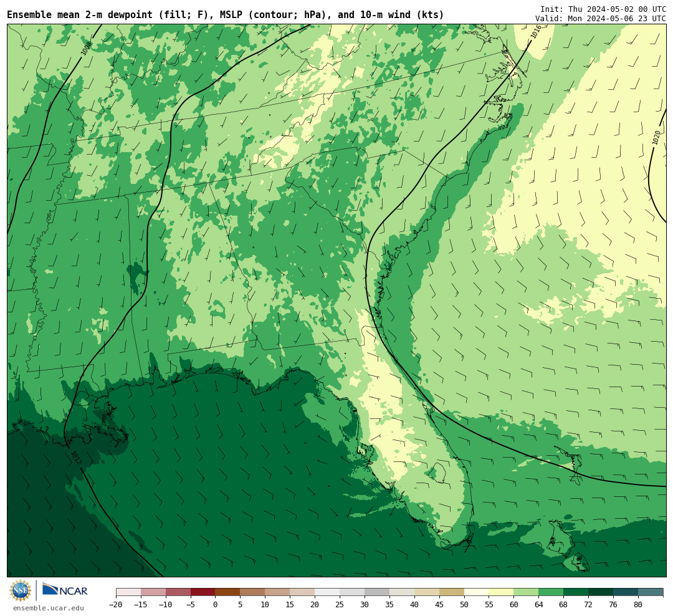
Task: Click the NCAR logo
Action: tap(65, 590)
